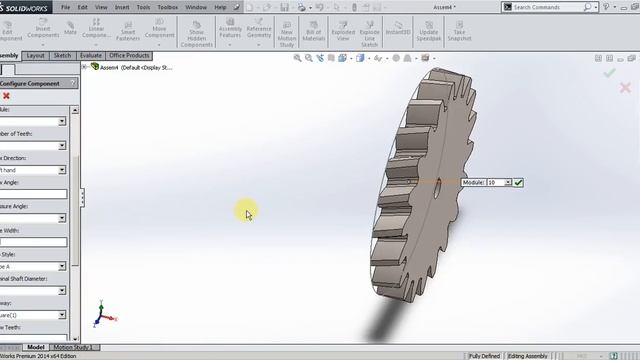Cancel with red X in viewport corner
Image resolution: width=640 pixels, height=360 pixels.
tap(625, 88)
